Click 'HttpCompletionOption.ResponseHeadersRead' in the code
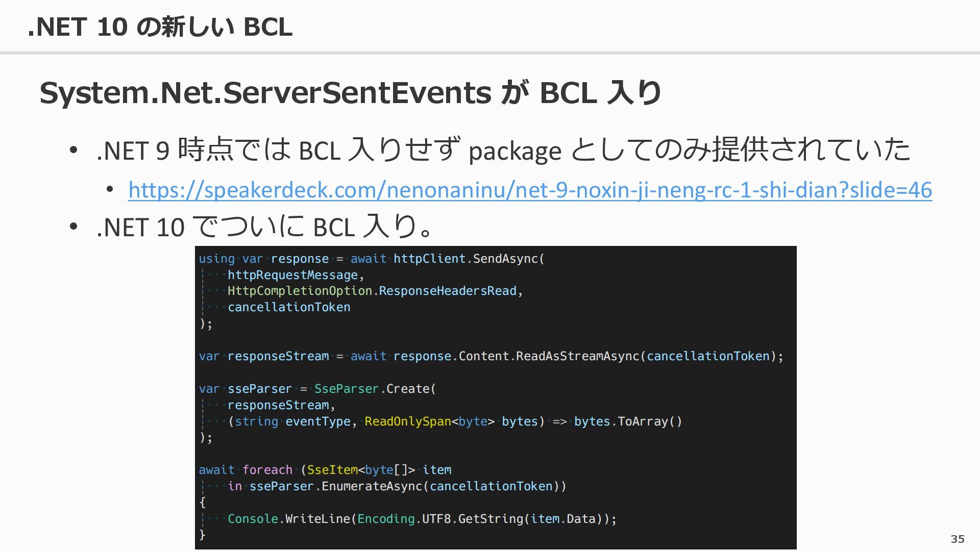Image resolution: width=980 pixels, height=551 pixels. pyautogui.click(x=372, y=291)
